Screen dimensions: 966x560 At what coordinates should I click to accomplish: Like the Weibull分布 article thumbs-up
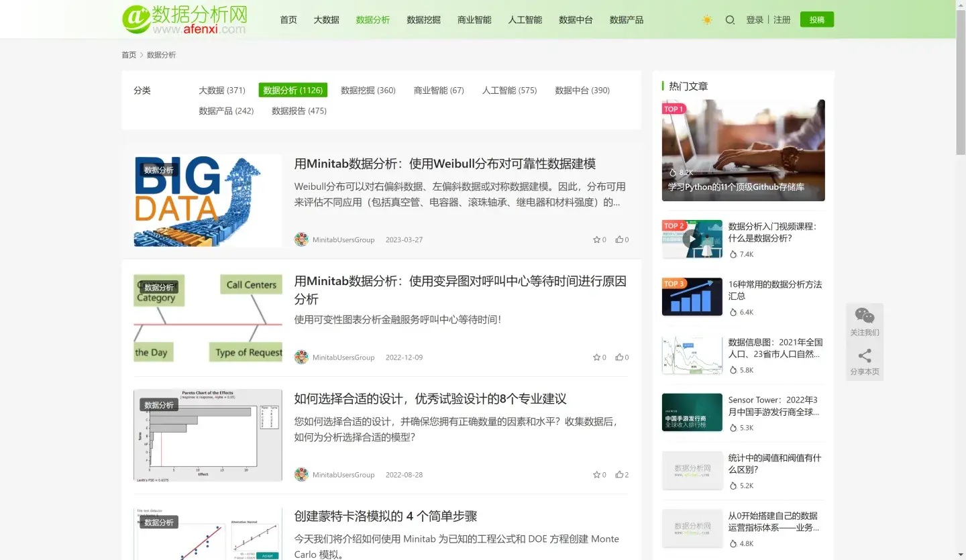click(619, 239)
